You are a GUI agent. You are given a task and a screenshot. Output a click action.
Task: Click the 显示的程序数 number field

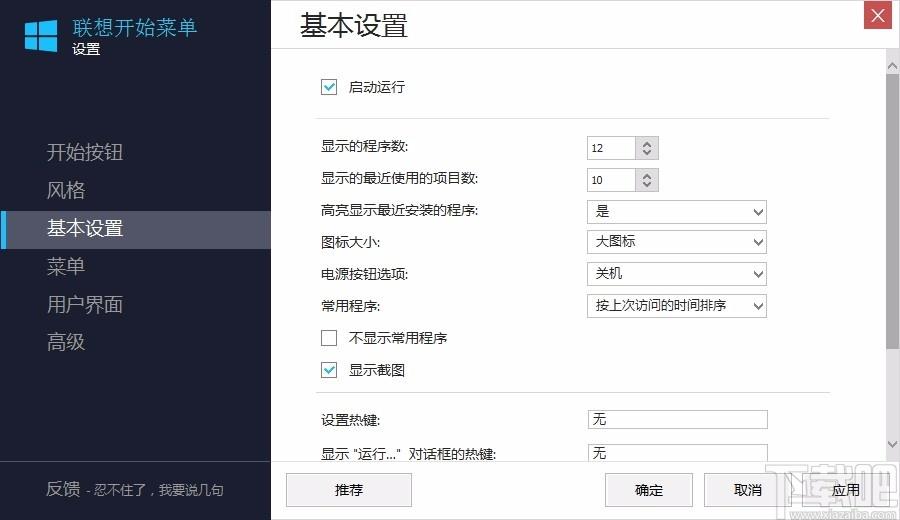click(611, 148)
